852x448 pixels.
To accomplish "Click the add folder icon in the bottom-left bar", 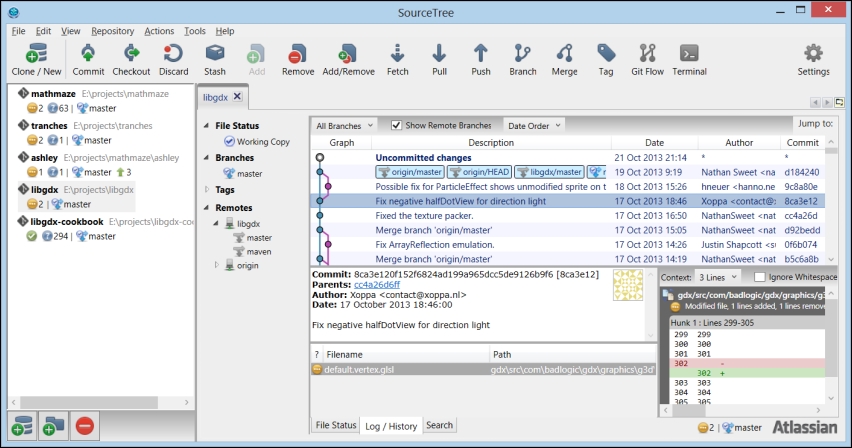I will coord(53,426).
